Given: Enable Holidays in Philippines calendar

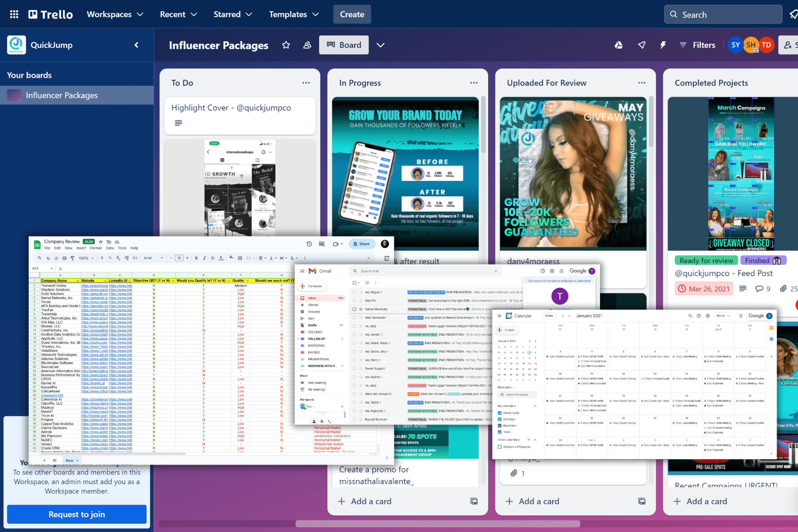Looking at the screenshot, I should 500,447.
